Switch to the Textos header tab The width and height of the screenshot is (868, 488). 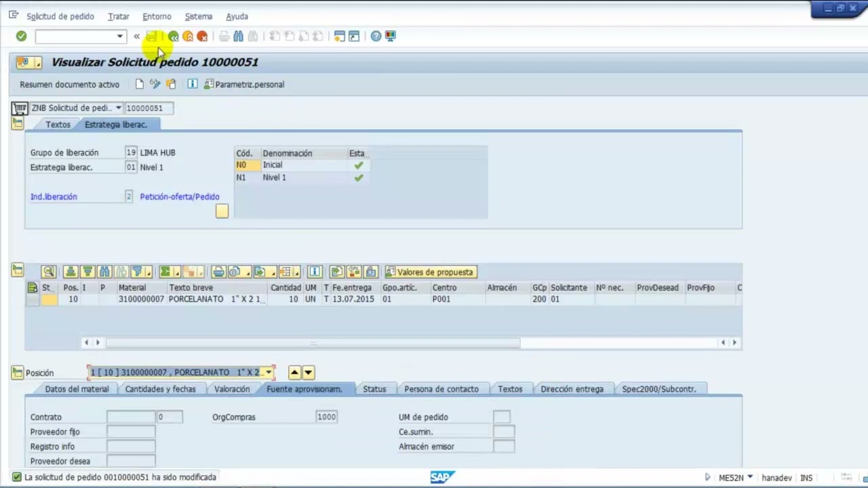(58, 125)
